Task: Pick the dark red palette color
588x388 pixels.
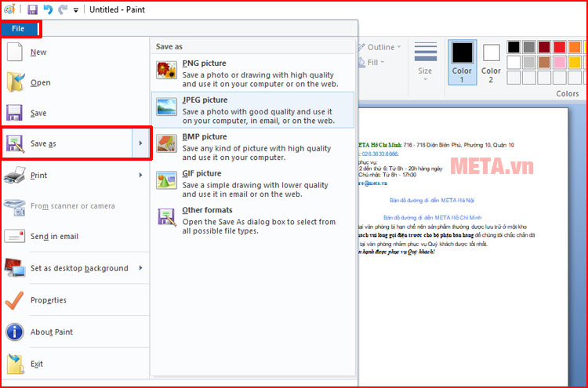Action: click(544, 47)
